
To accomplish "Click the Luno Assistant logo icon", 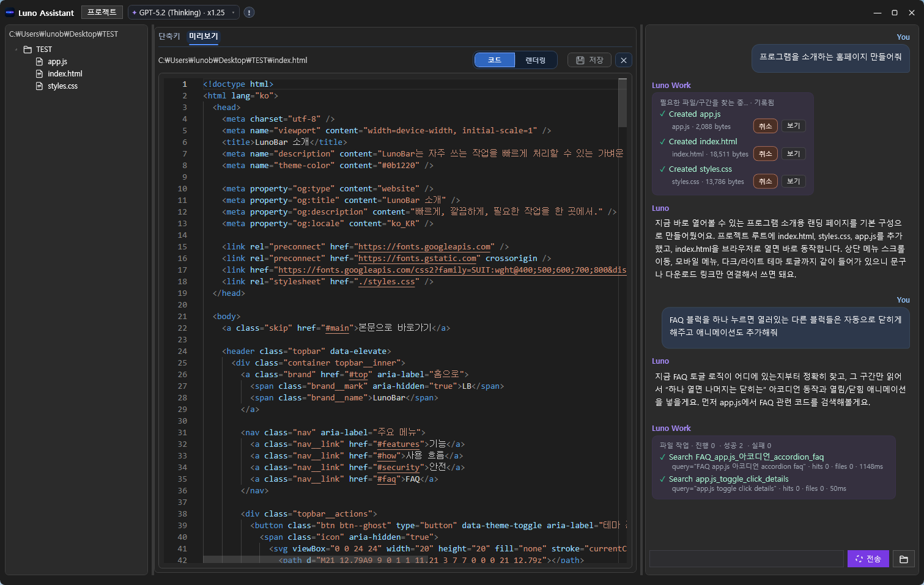I will coord(10,13).
